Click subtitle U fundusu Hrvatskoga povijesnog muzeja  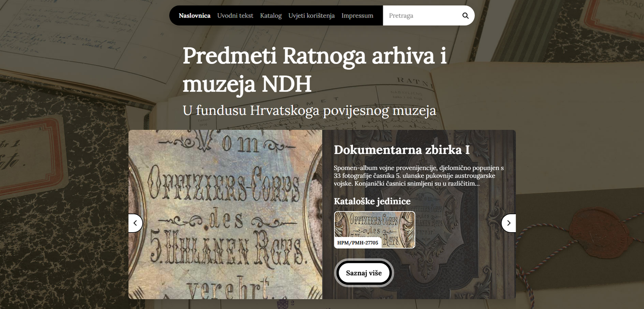309,111
